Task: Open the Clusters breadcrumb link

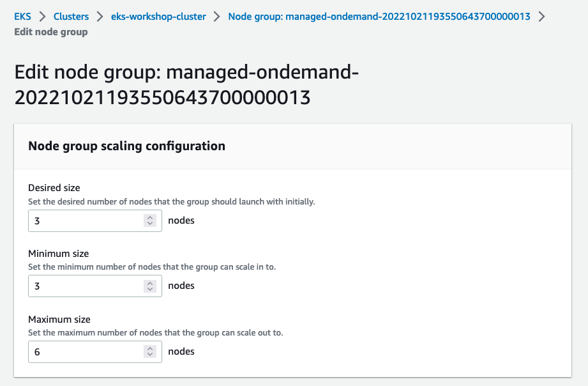Action: 71,17
